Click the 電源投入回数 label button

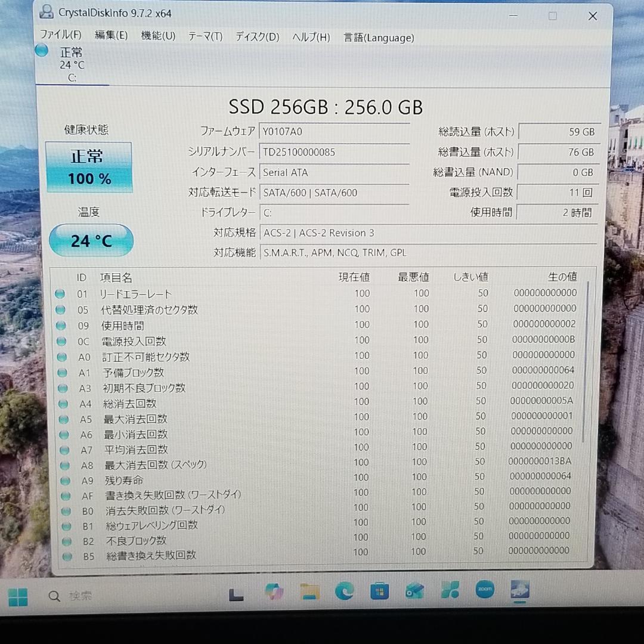481,192
